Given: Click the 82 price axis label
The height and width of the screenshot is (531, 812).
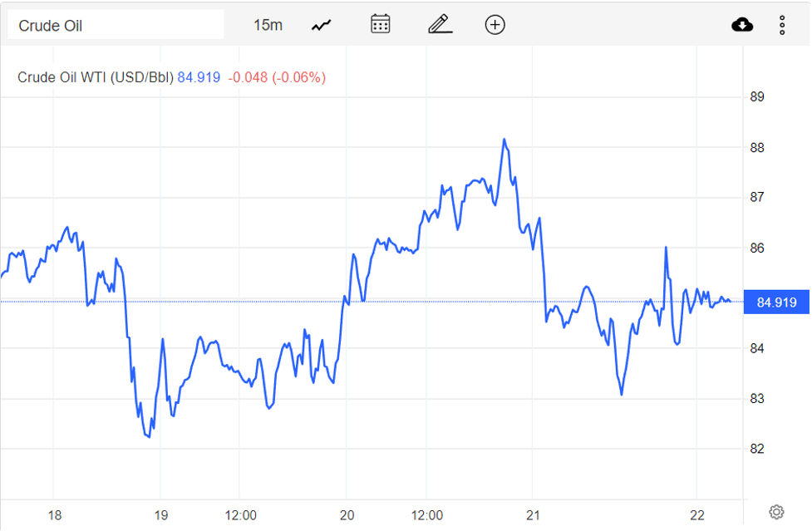Looking at the screenshot, I should pos(757,450).
